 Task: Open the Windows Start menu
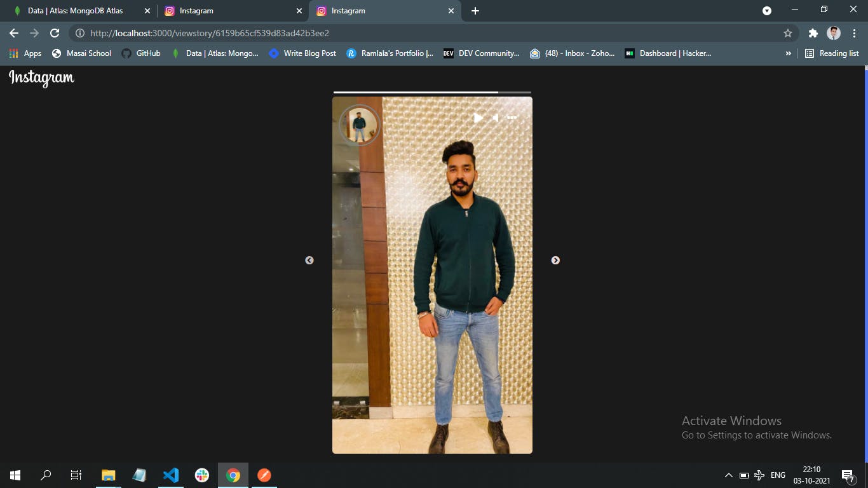(x=15, y=475)
